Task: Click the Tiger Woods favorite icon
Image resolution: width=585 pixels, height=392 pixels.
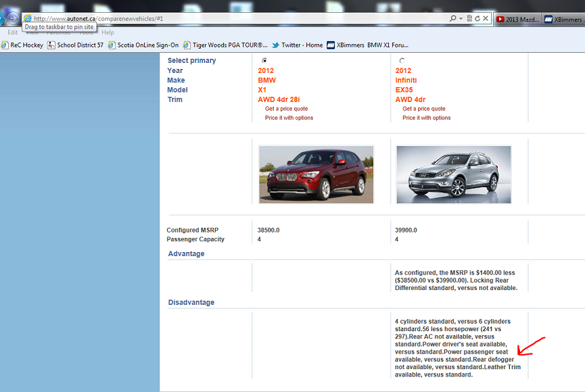Action: 187,45
